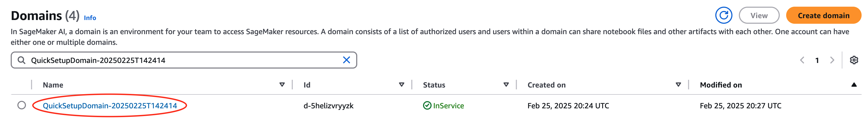Go to the next page chevron
The height and width of the screenshot is (135, 868).
(832, 60)
